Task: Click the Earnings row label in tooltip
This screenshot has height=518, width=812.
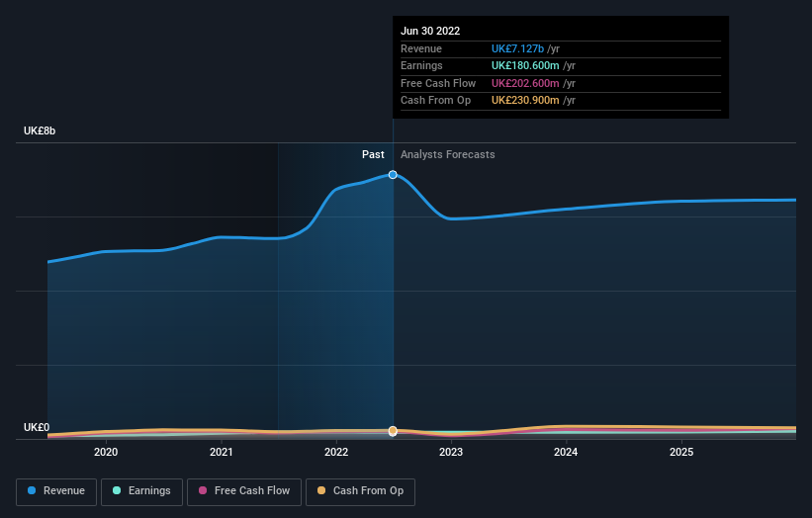Action: (x=421, y=65)
